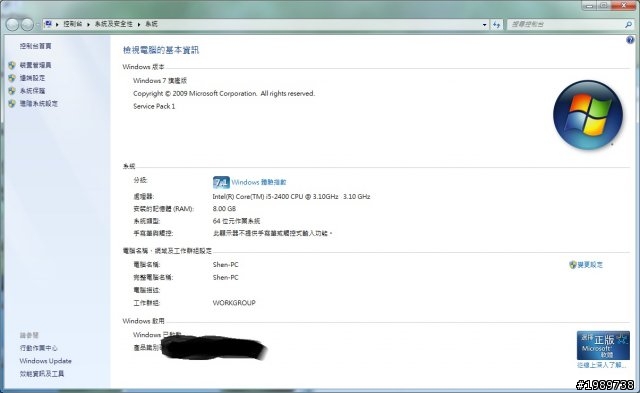Click the learn-more-online link under genuine badge
Viewport: 640px width, 393px height.
[x=601, y=365]
